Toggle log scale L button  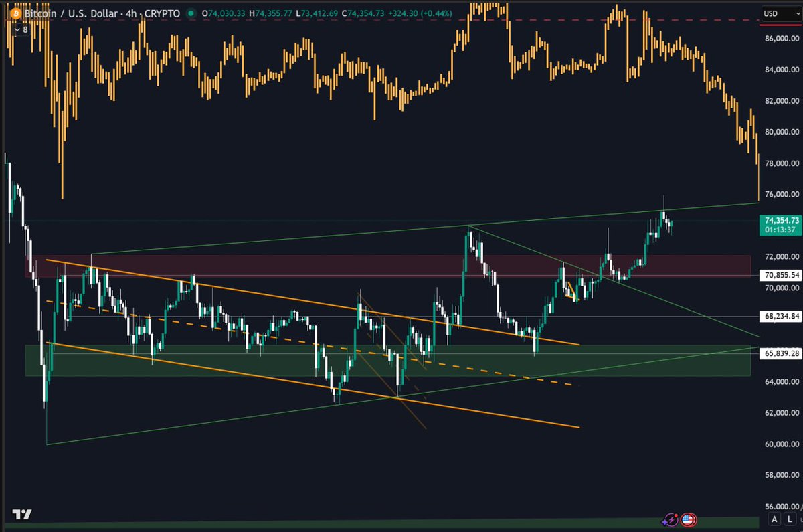[x=791, y=519]
